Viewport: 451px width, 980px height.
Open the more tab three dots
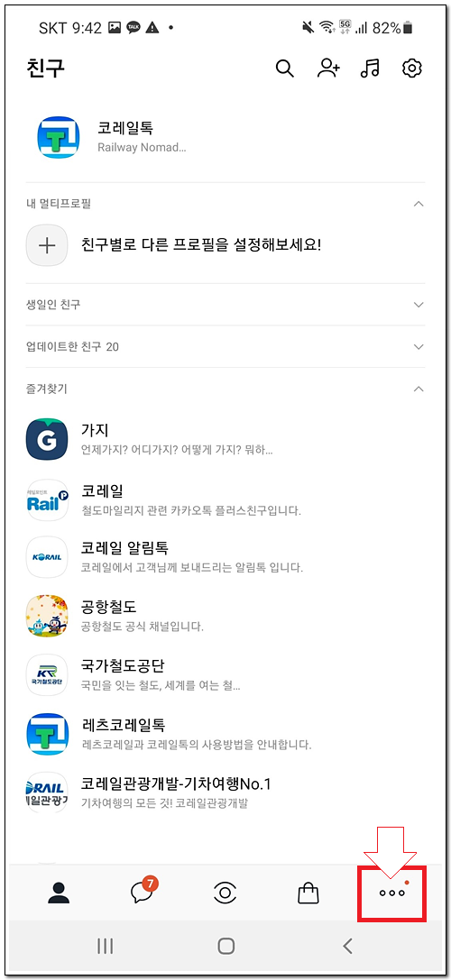pos(392,893)
